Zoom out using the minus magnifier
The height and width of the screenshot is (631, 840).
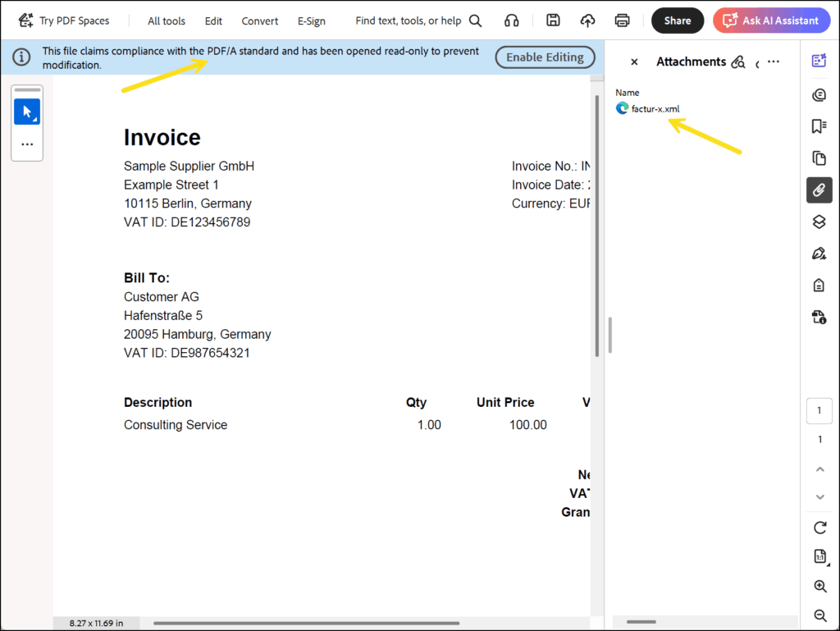click(x=819, y=615)
